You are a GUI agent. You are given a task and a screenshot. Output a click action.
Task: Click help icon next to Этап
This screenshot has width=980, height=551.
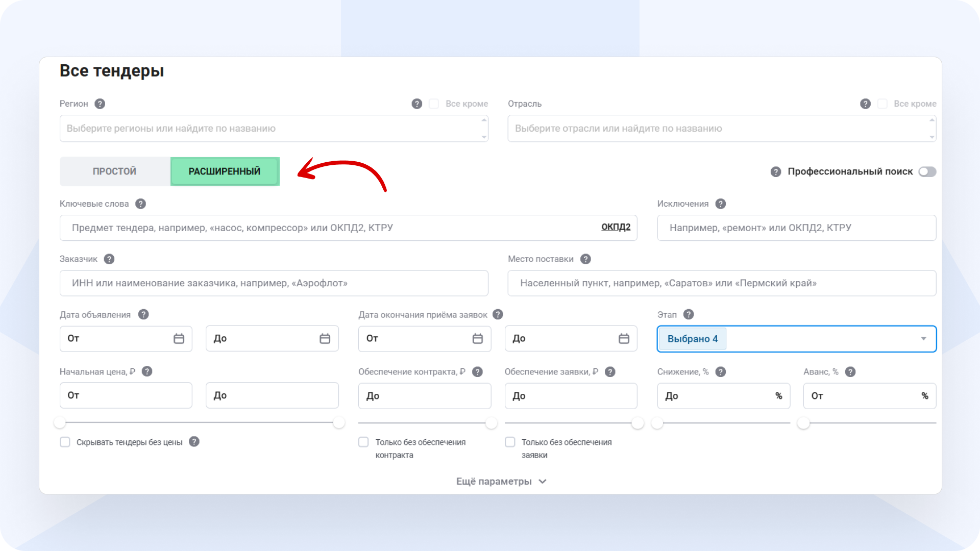tap(689, 314)
